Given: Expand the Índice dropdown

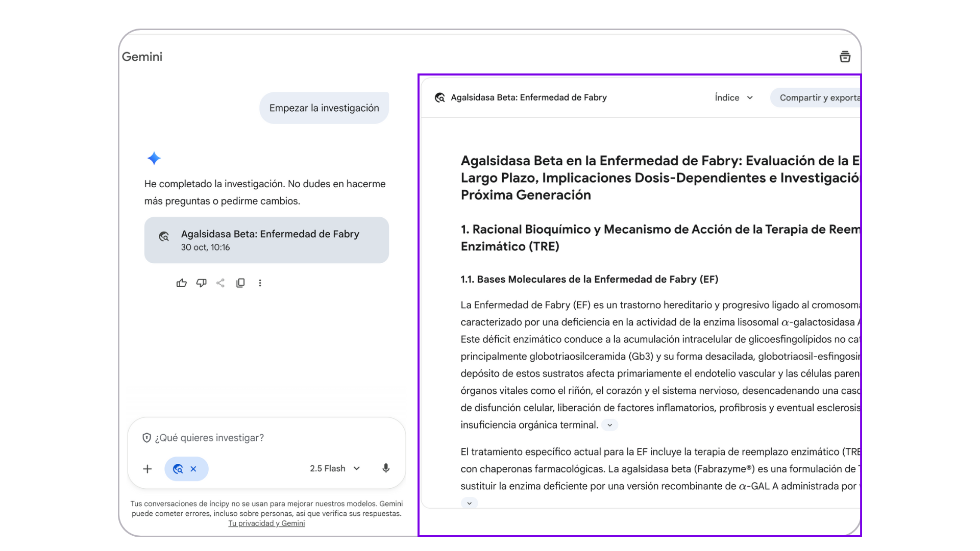Looking at the screenshot, I should (733, 97).
